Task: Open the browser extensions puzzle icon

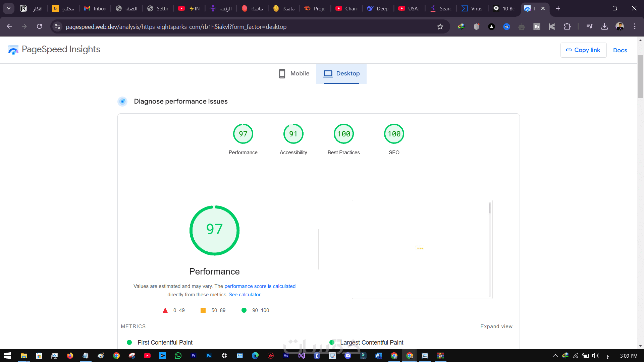Action: [x=567, y=26]
